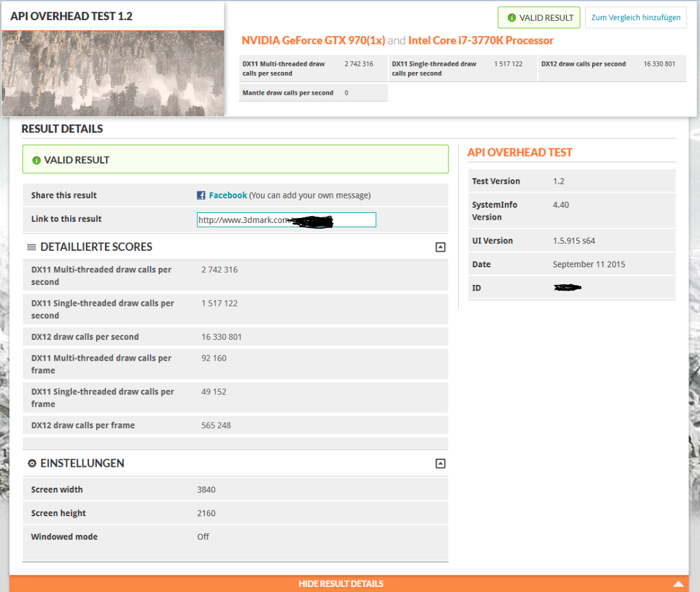The image size is (700, 592).
Task: Click the Valid Result badge at top
Action: click(x=539, y=18)
